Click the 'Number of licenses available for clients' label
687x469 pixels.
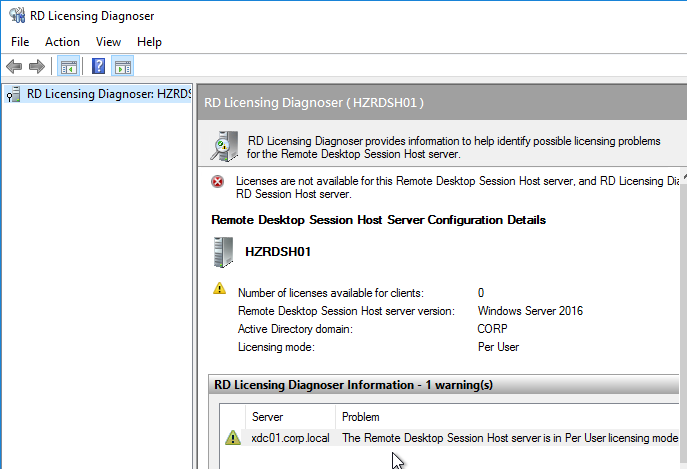click(331, 293)
